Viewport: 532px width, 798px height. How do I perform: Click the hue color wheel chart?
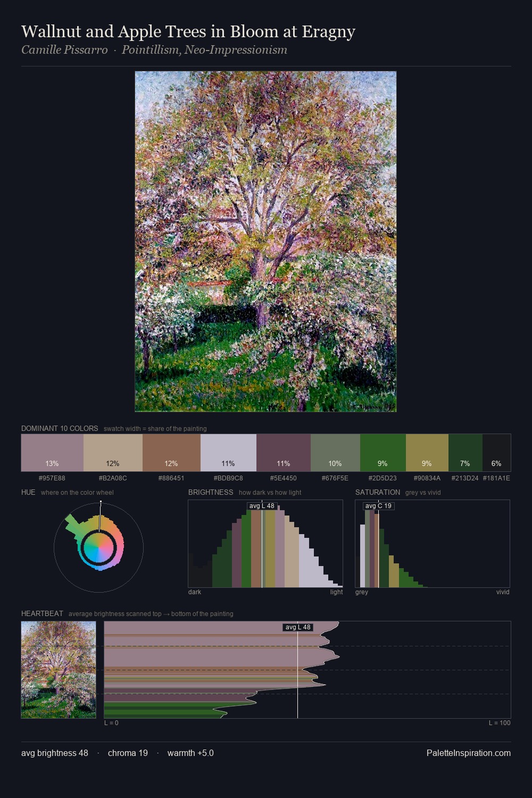(x=98, y=547)
